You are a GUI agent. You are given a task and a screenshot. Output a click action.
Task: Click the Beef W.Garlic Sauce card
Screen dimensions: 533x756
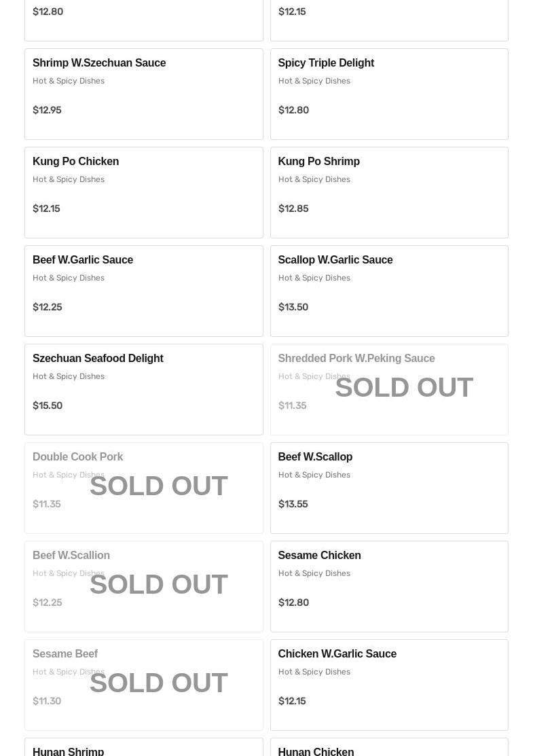[x=143, y=291]
